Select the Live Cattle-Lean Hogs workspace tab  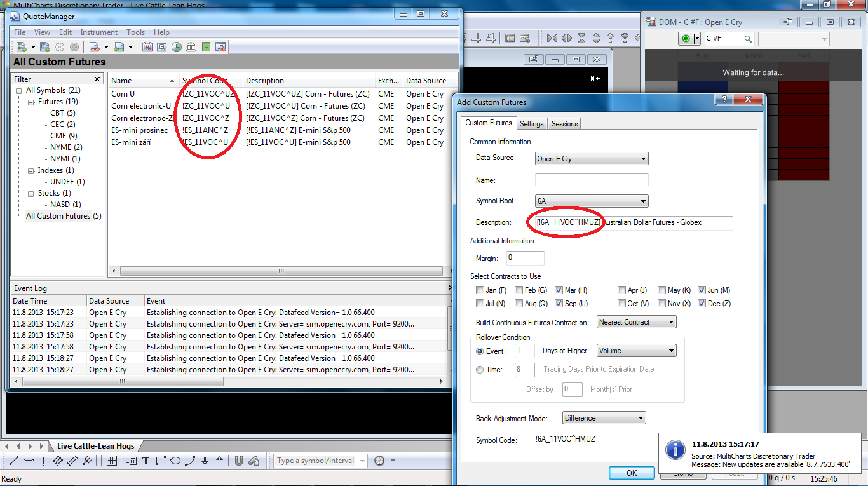point(95,446)
